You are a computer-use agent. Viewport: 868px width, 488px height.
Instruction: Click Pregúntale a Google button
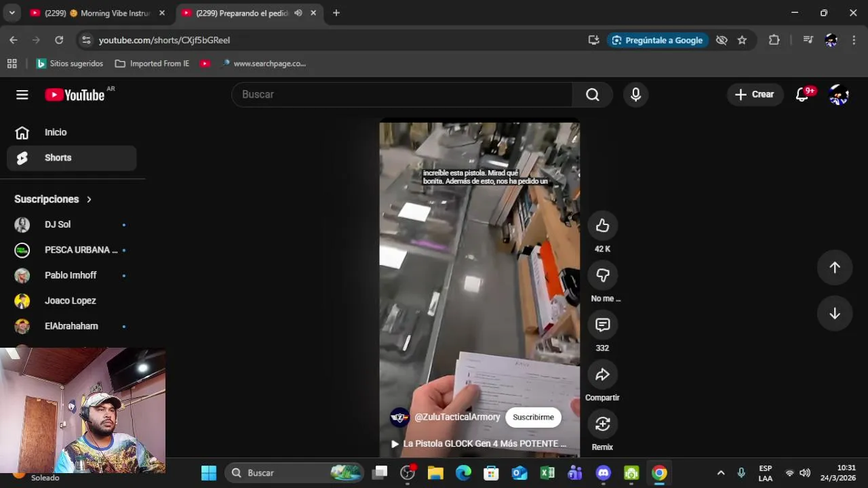pos(657,40)
